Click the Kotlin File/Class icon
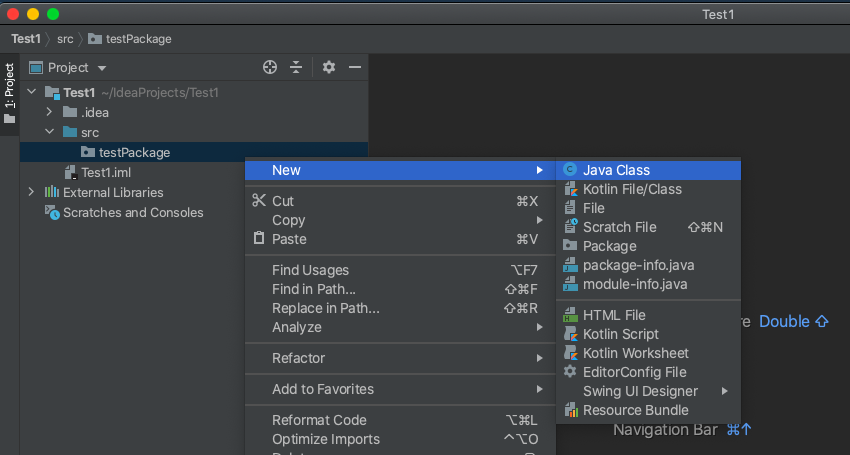Screen dimensions: 850x455 (x=570, y=189)
